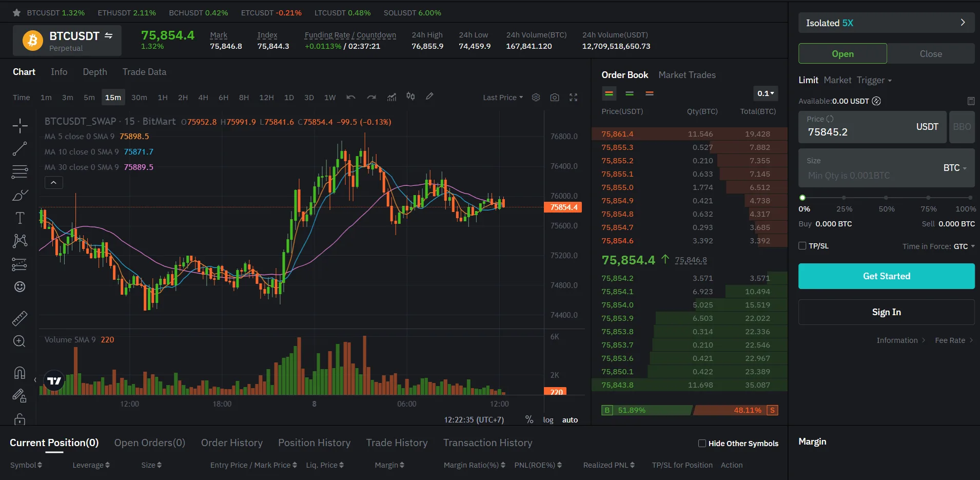Enter fullscreen chart mode
Viewport: 980px width, 480px height.
tap(574, 97)
